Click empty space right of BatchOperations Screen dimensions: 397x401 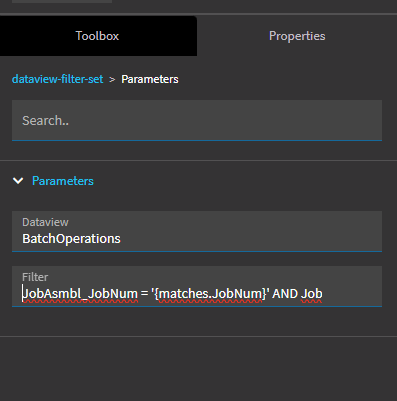pos(250,239)
